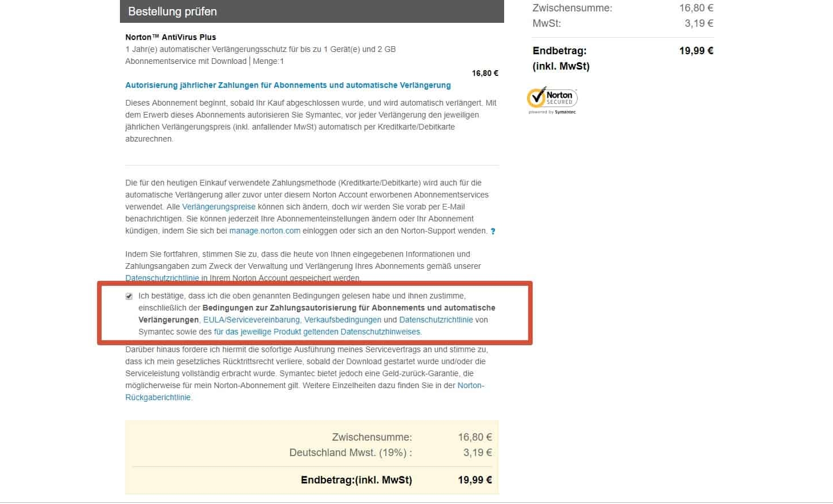This screenshot has width=833, height=504.
Task: Click the product price '16,80 €' below Menge
Action: pyautogui.click(x=485, y=73)
